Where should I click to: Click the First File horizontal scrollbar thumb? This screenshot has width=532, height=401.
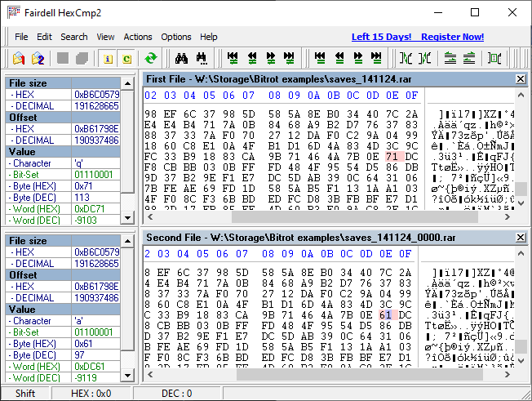coord(355,216)
